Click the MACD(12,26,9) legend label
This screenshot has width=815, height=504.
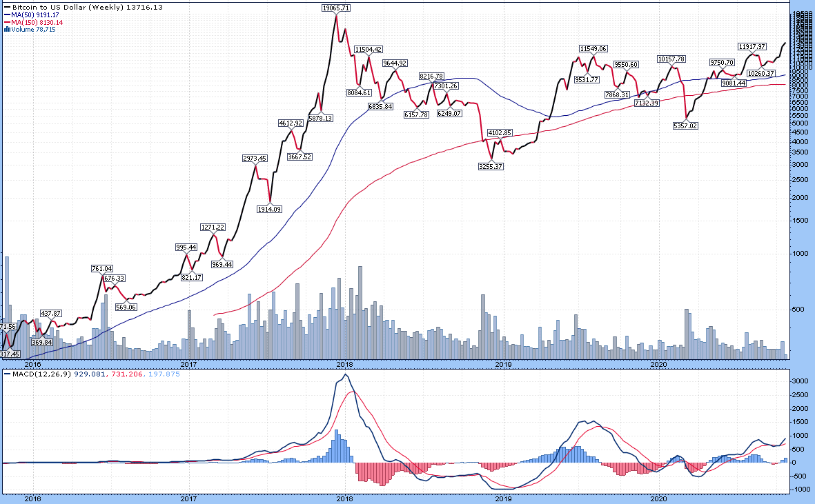41,374
